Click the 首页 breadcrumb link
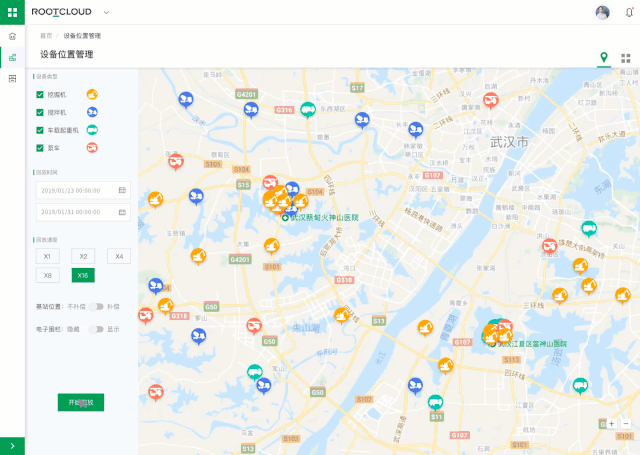 point(46,35)
